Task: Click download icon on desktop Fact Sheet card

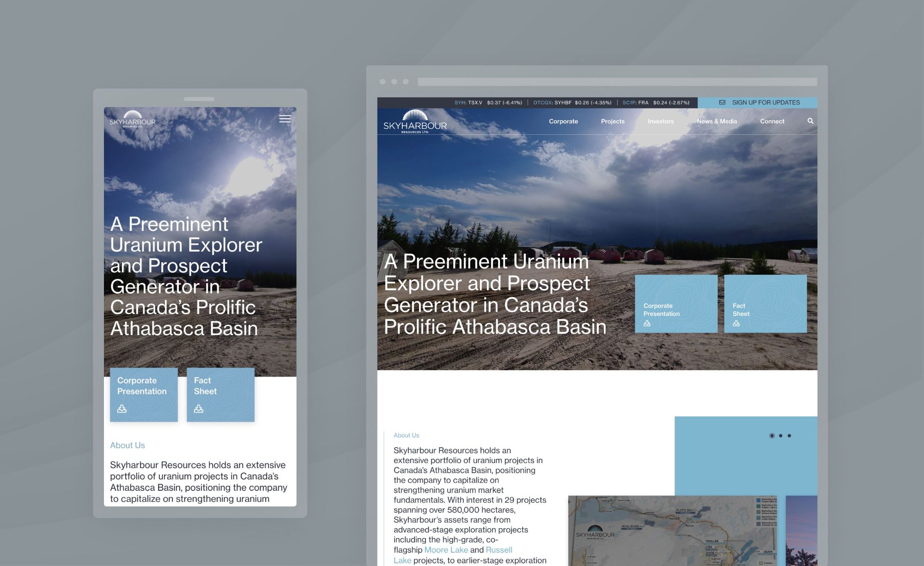Action: tap(736, 323)
